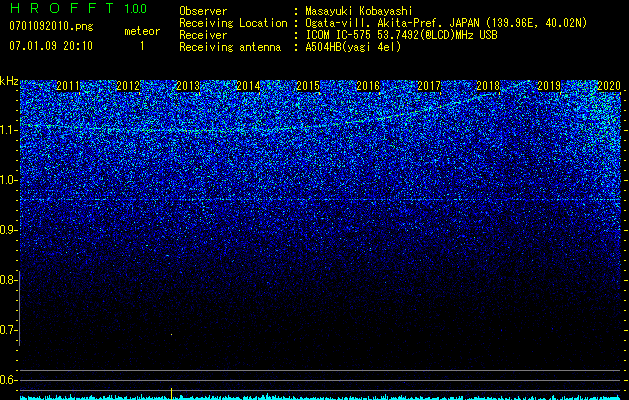This screenshot has height=400, width=629.
Task: Click the 2017 time marker
Action: coord(429,86)
